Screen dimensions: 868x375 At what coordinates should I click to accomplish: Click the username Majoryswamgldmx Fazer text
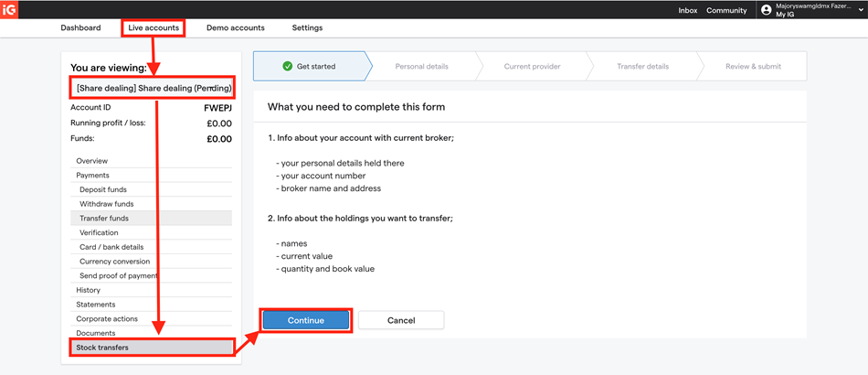[x=814, y=5]
